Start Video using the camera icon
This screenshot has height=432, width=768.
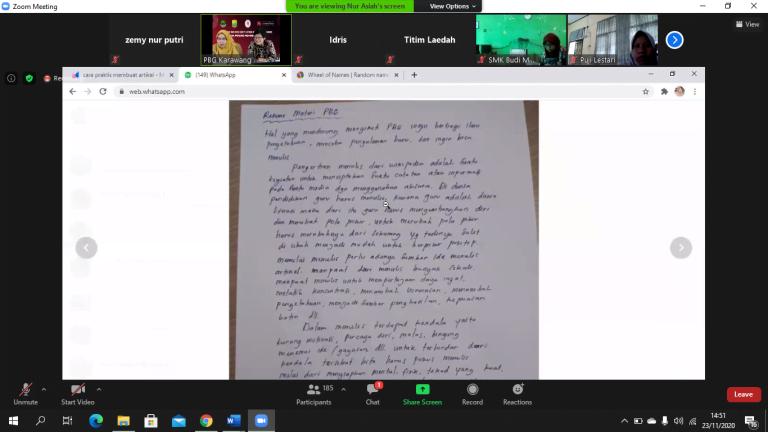(77, 390)
